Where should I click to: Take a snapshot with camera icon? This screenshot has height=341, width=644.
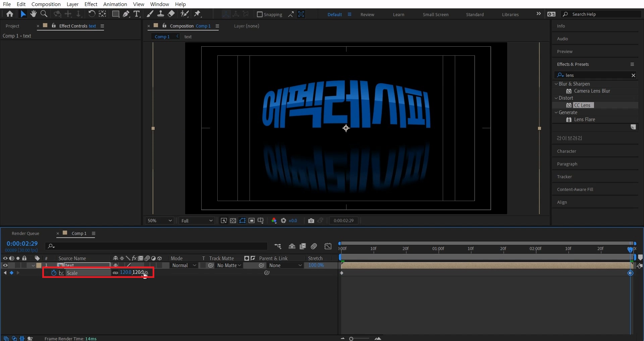click(311, 221)
